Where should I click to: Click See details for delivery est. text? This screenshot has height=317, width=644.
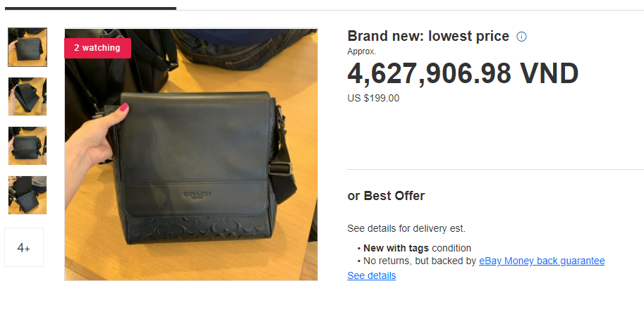pyautogui.click(x=406, y=228)
